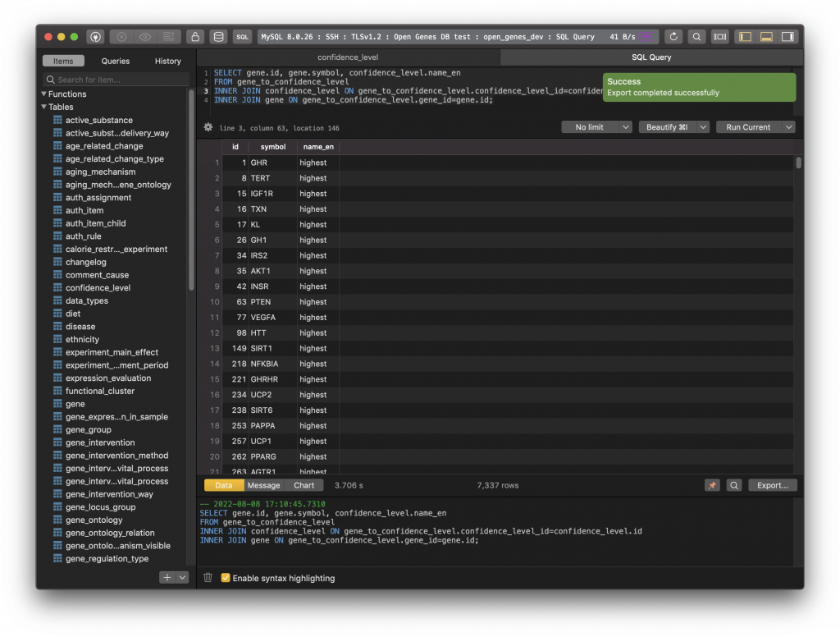
Task: Click the pin icon beside Export
Action: click(x=712, y=485)
